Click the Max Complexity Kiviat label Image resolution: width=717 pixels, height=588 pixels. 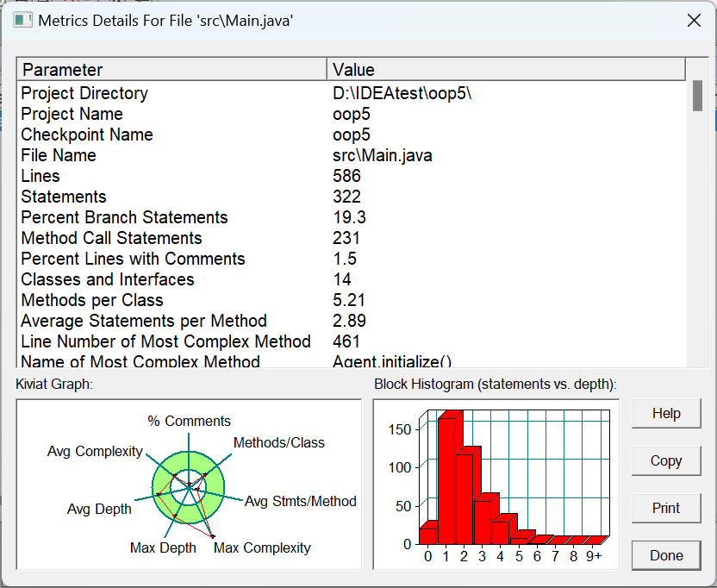pos(262,547)
